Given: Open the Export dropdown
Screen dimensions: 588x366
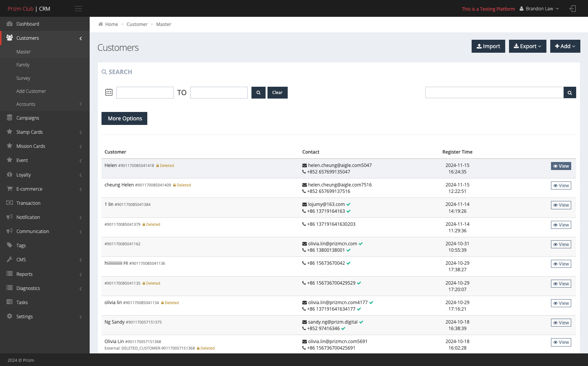Looking at the screenshot, I should [x=527, y=46].
